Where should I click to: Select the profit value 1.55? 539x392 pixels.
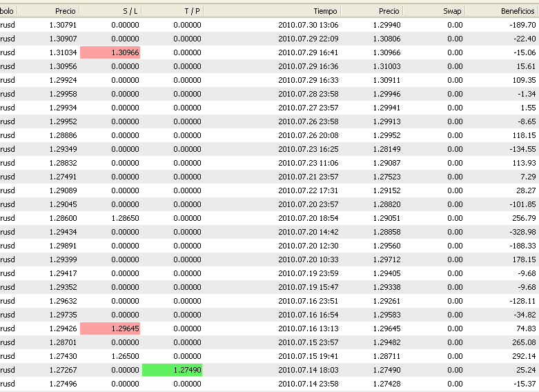coord(529,108)
